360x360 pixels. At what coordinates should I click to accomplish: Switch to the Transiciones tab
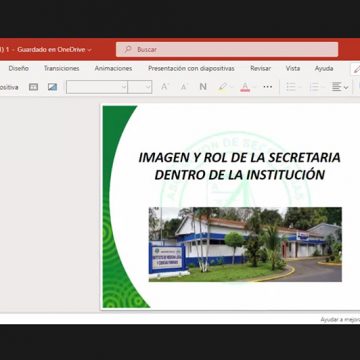[x=62, y=68]
